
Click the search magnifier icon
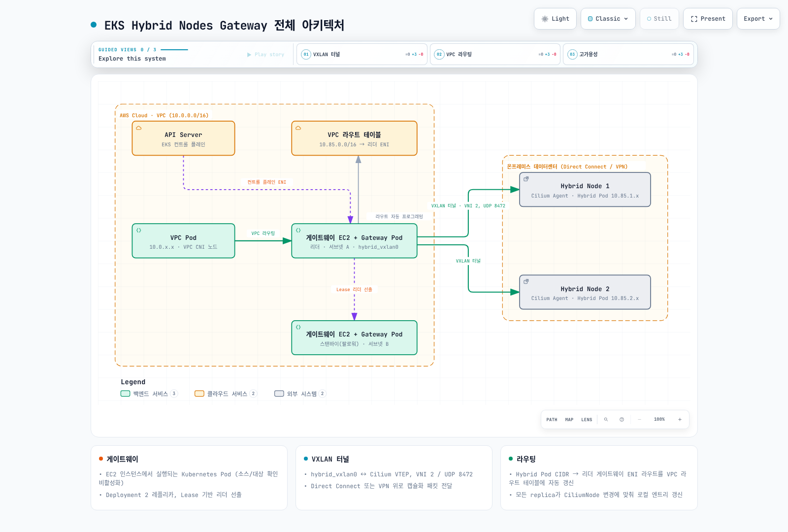click(x=606, y=420)
